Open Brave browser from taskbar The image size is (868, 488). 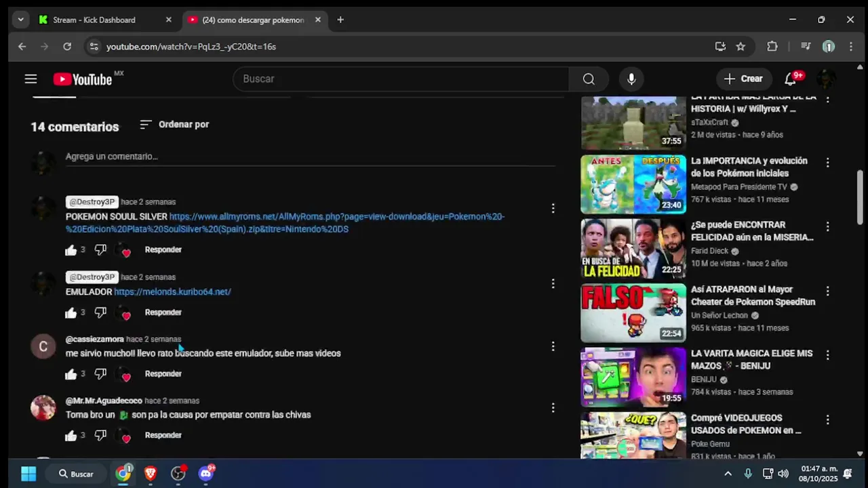click(151, 474)
